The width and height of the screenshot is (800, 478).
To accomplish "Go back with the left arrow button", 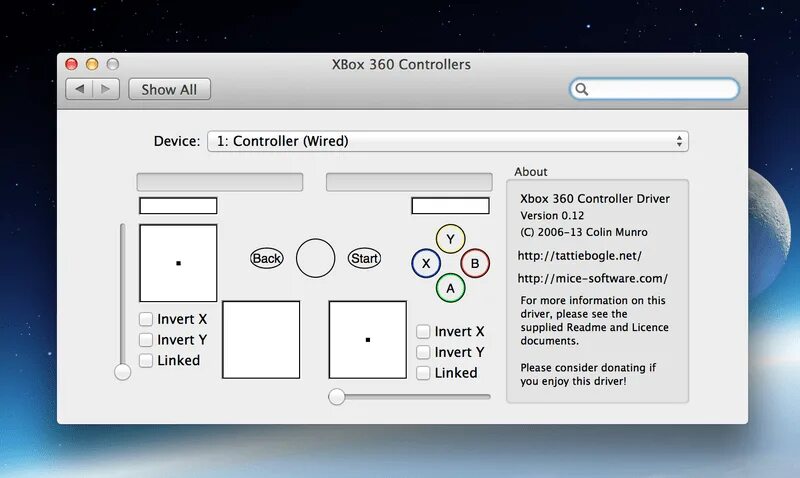I will pyautogui.click(x=79, y=89).
